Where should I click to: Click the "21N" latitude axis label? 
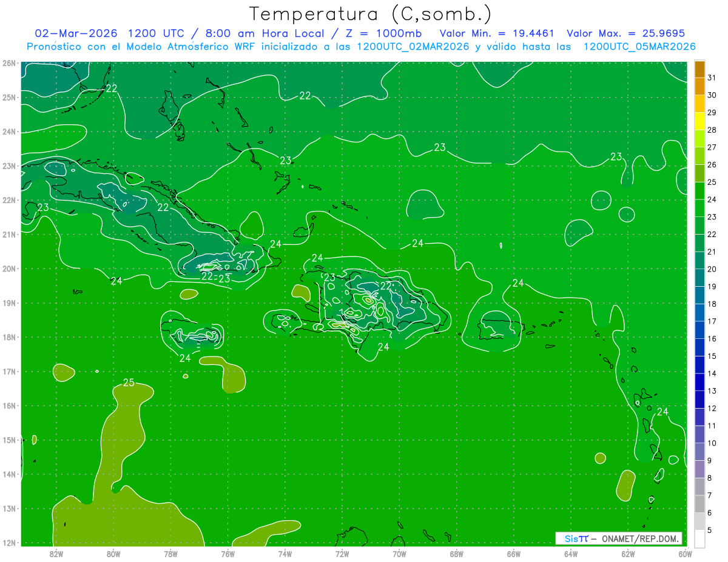pyautogui.click(x=9, y=235)
